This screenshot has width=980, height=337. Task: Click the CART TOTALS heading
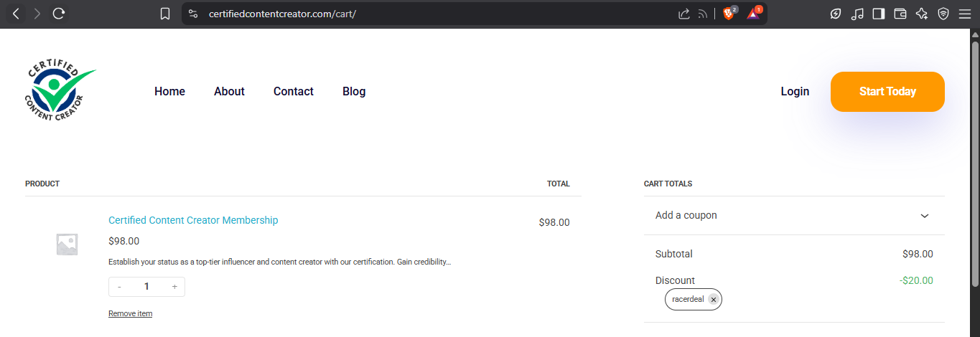click(x=668, y=184)
